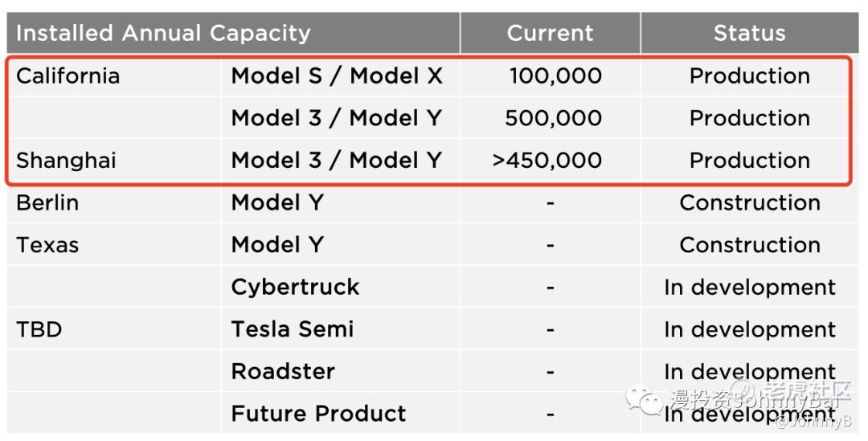Select the Berlin factory cell
The width and height of the screenshot is (868, 441).
[47, 202]
